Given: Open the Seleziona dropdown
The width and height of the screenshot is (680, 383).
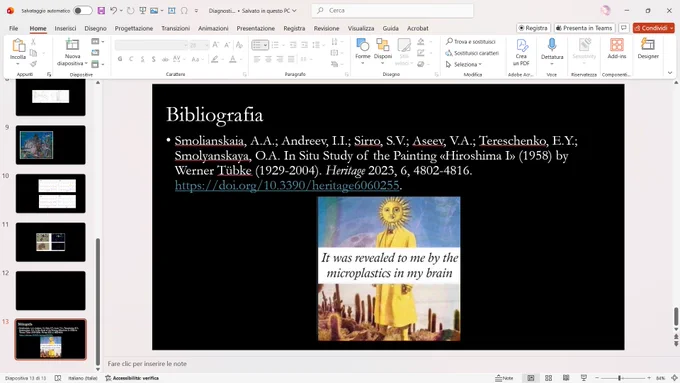Looking at the screenshot, I should tap(464, 64).
